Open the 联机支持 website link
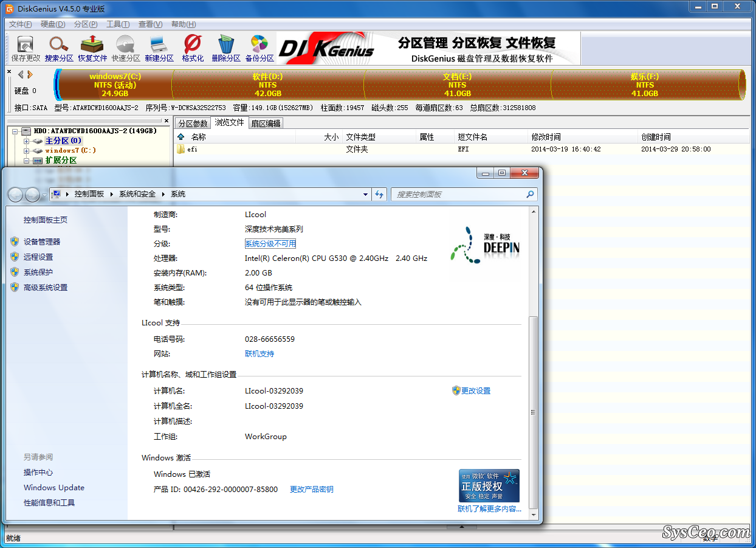The height and width of the screenshot is (548, 756). [259, 354]
